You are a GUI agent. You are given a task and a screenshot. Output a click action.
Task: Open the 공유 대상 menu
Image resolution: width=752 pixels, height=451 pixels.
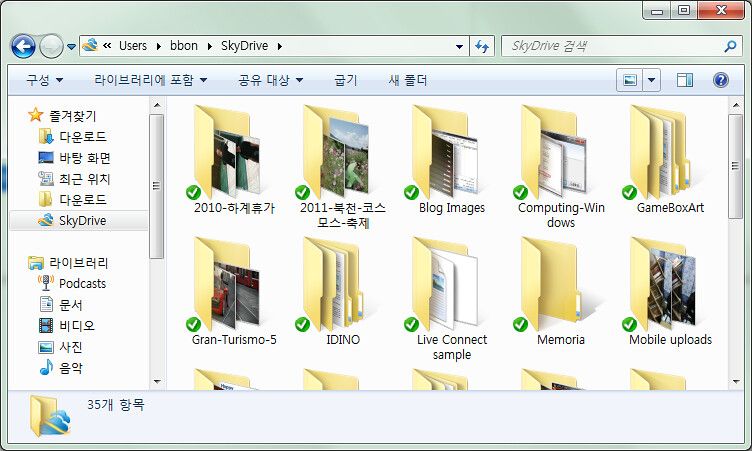(271, 80)
